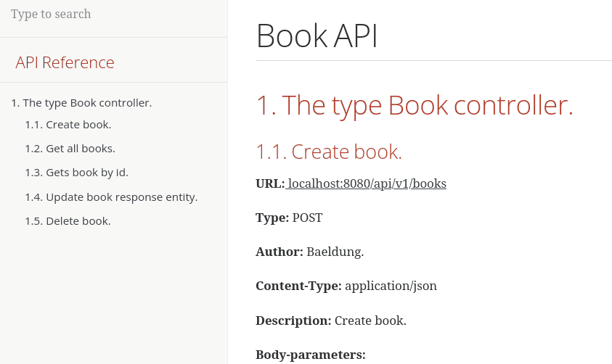The height and width of the screenshot is (364, 612).
Task: Click the bold 'Author:' label
Action: click(279, 252)
